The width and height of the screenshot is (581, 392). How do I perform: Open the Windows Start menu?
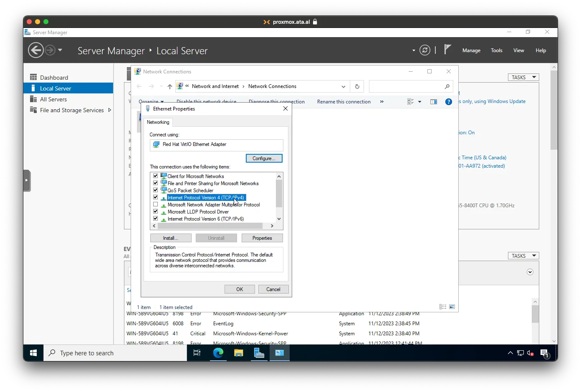click(x=33, y=353)
